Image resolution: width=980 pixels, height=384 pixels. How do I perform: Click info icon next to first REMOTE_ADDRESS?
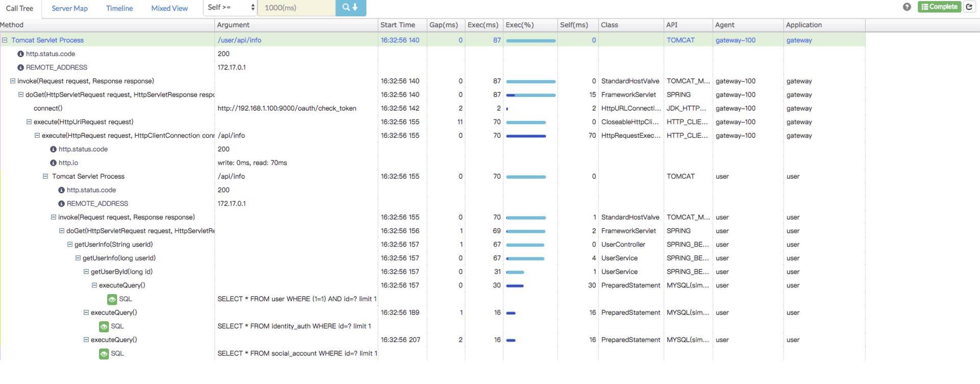[x=20, y=67]
